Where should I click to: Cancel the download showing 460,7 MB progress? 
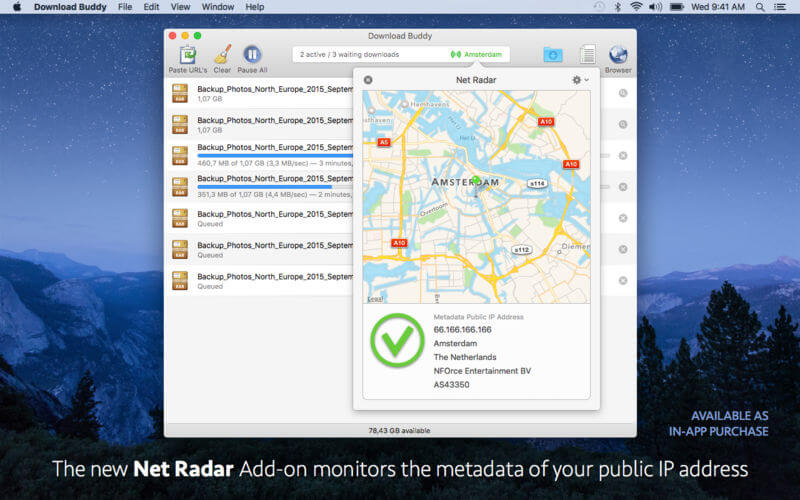(x=623, y=156)
